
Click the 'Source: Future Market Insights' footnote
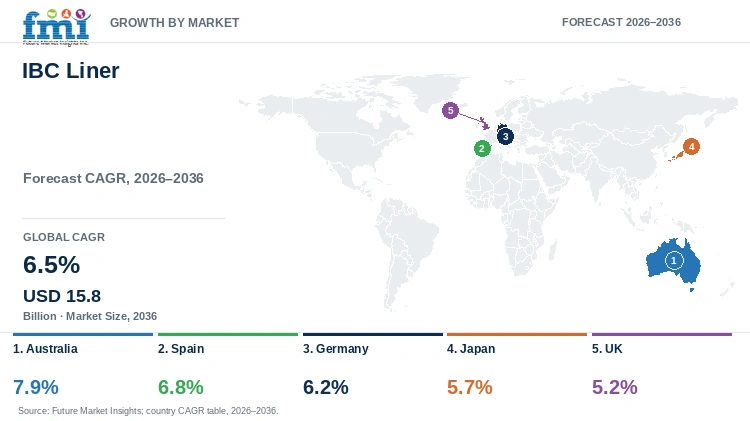tap(148, 410)
